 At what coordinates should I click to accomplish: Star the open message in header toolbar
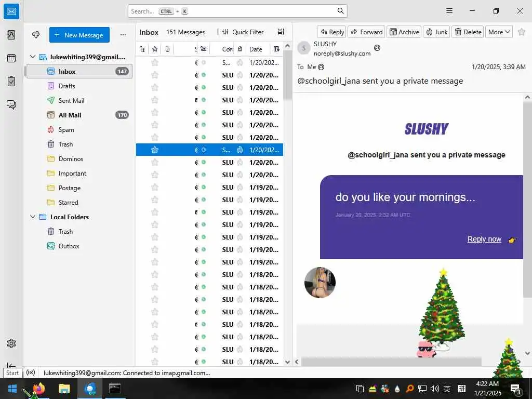coord(522,32)
